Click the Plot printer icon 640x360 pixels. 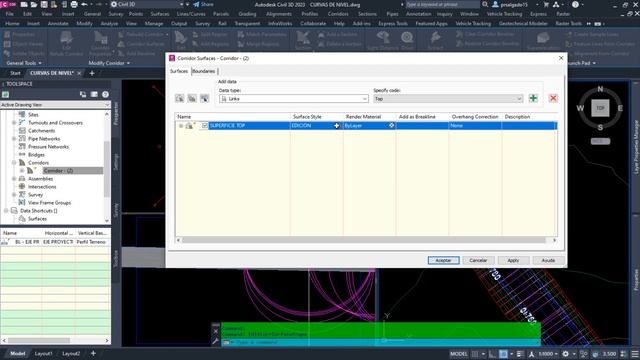(74, 4)
